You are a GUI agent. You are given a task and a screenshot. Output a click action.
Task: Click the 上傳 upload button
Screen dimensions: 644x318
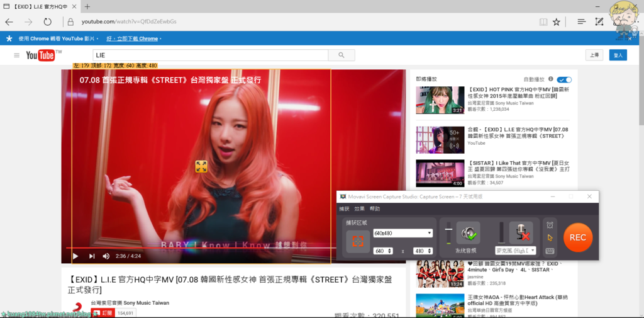coord(594,55)
